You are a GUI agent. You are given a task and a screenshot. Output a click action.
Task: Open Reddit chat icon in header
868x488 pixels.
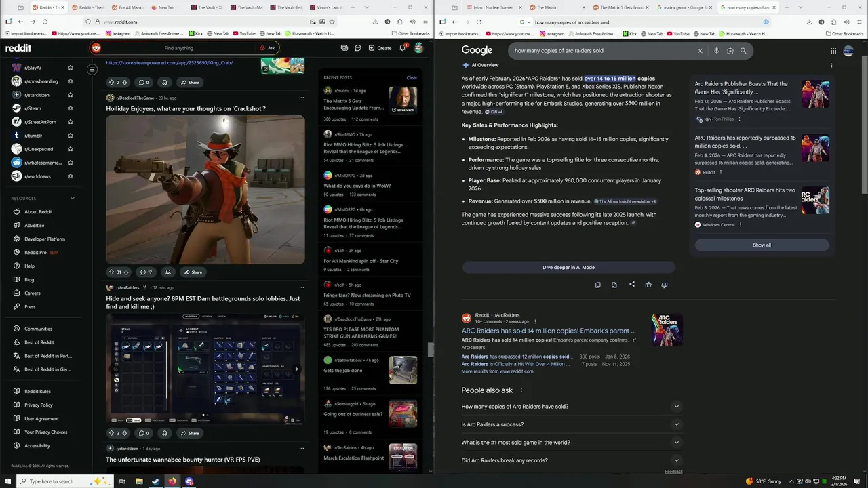pos(358,48)
